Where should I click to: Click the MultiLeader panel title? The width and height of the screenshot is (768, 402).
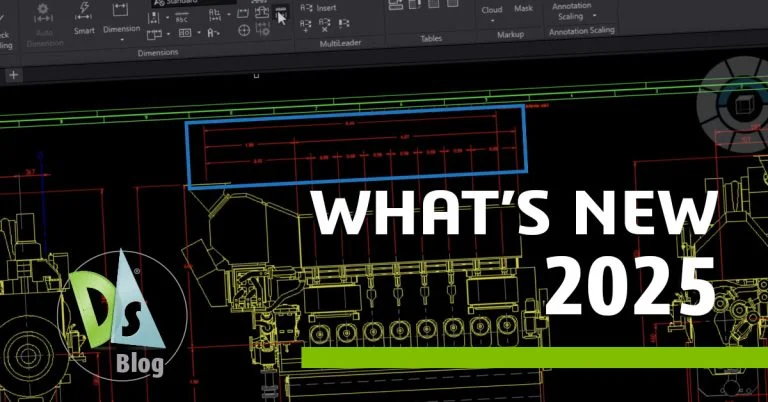point(340,45)
